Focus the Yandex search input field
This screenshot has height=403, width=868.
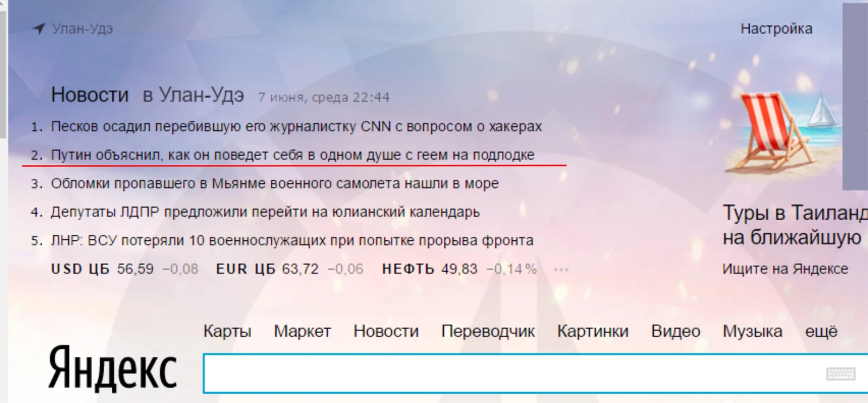[535, 373]
